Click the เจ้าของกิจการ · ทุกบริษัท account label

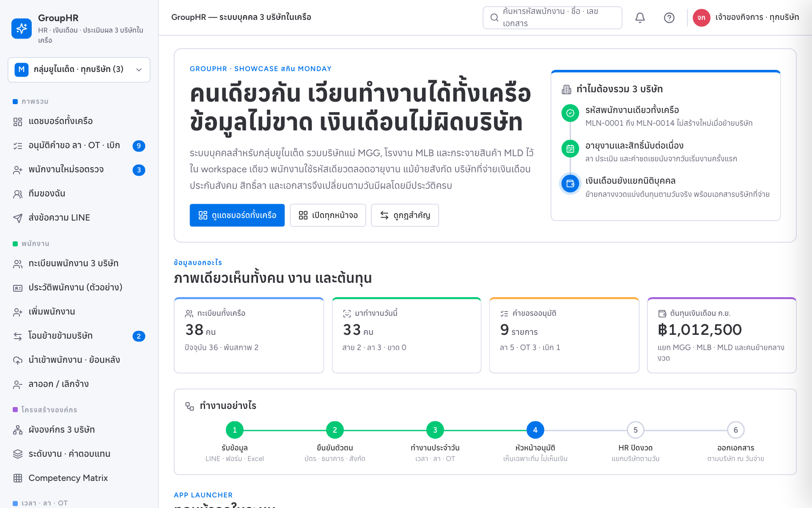tap(757, 17)
